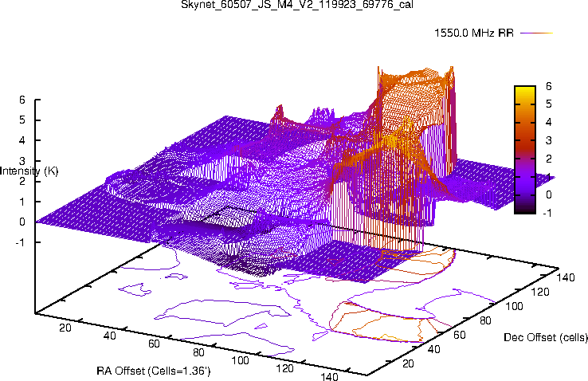This screenshot has height=381, width=588.
Task: Click the RA Offset tick label 140
Action: (x=329, y=376)
